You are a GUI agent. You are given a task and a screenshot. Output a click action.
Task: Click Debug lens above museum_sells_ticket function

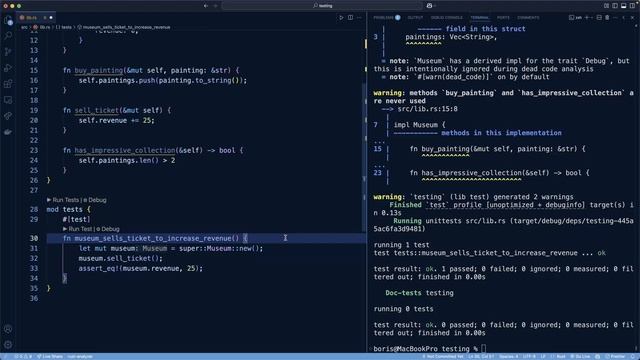[x=108, y=229]
